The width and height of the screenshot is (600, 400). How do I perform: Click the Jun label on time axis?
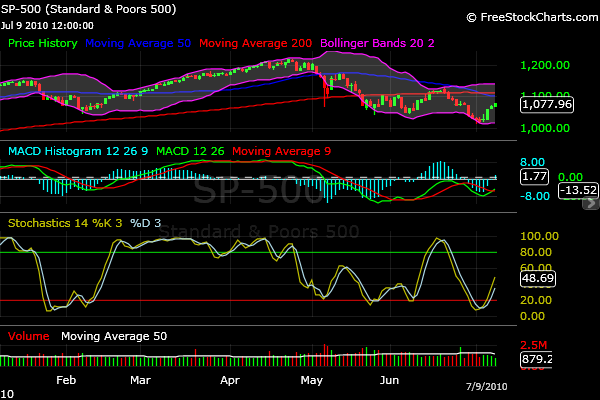click(389, 380)
